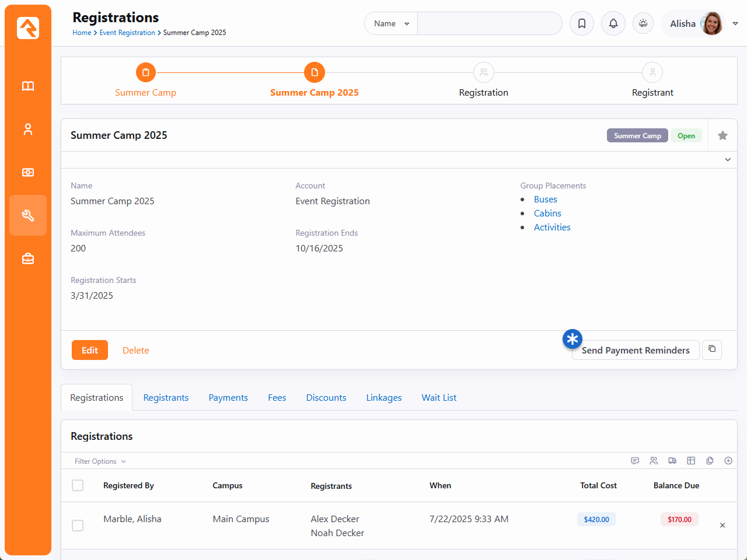Click the bookmark icon in the header
The width and height of the screenshot is (747, 560).
pyautogui.click(x=582, y=23)
